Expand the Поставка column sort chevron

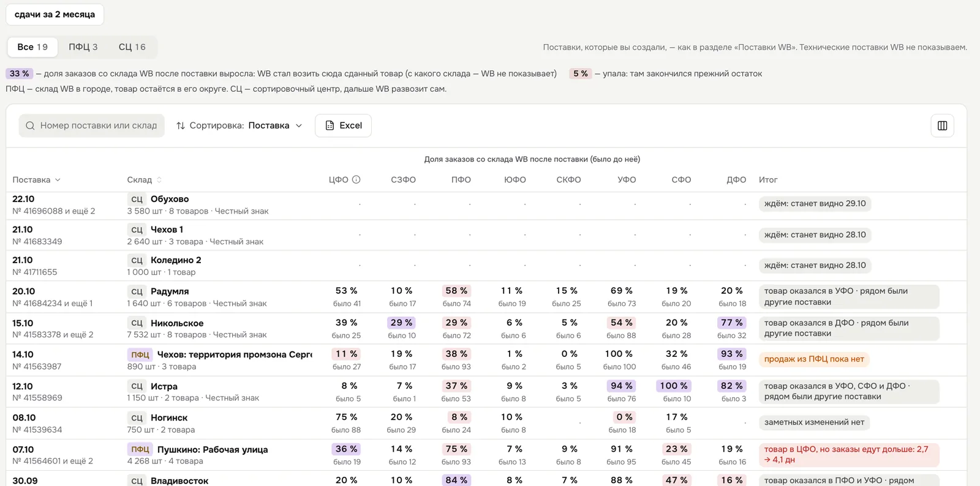[58, 180]
